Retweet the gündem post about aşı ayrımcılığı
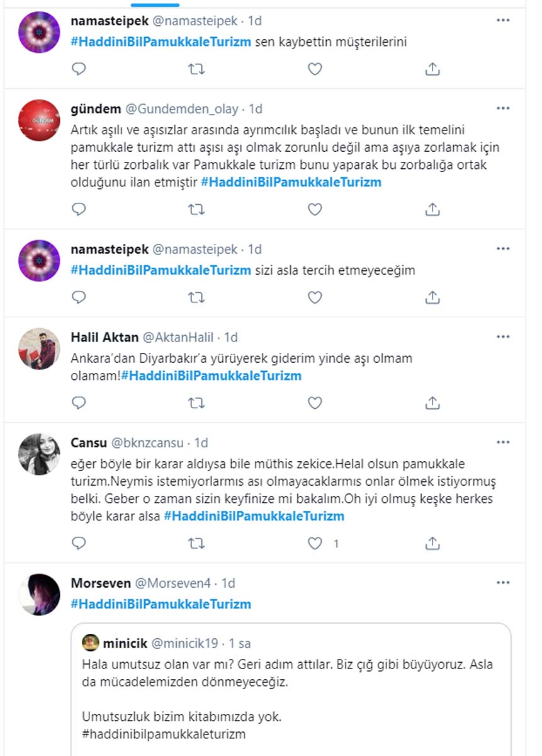Screen dimensions: 542x756 pyautogui.click(x=196, y=208)
